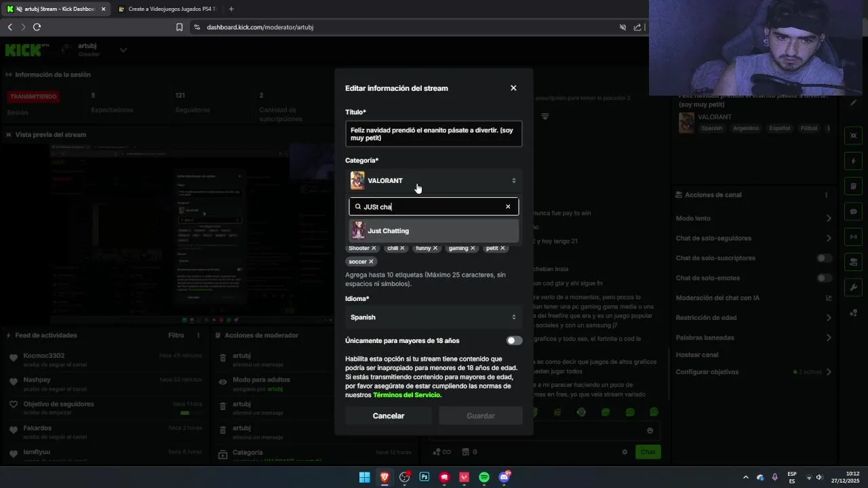Open Discord from taskbar

[504, 477]
